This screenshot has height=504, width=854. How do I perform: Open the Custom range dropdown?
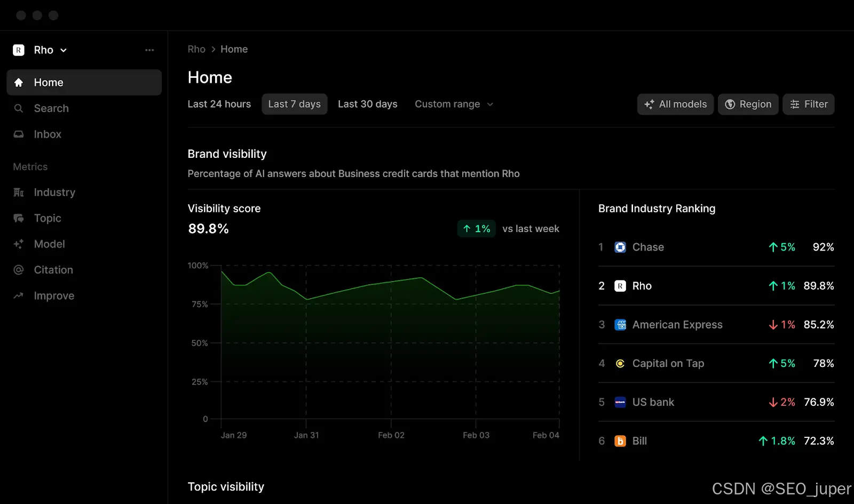pos(454,104)
